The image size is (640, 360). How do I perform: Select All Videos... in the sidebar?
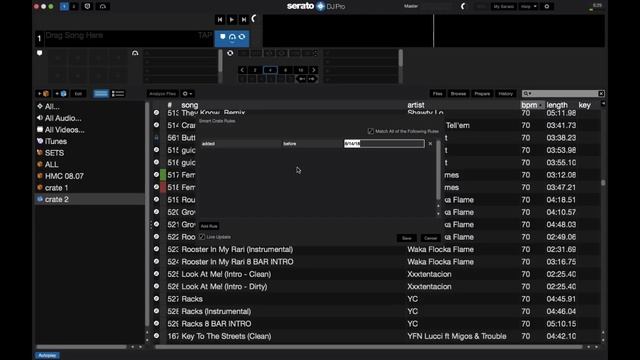click(64, 130)
